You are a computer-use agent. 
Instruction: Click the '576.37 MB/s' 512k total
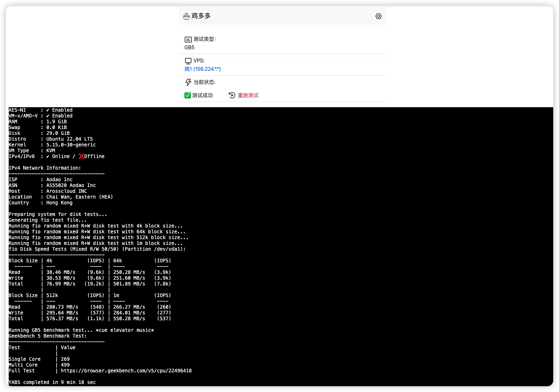pos(62,319)
